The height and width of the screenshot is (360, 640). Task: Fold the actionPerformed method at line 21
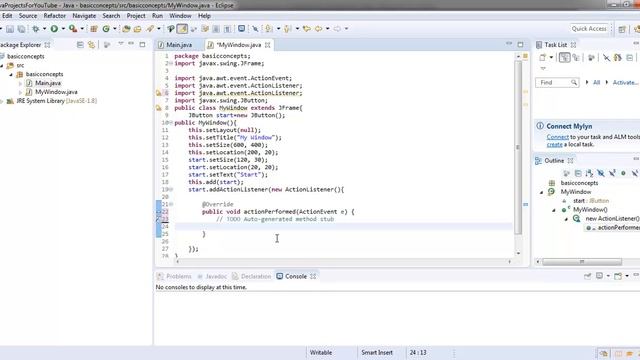171,204
